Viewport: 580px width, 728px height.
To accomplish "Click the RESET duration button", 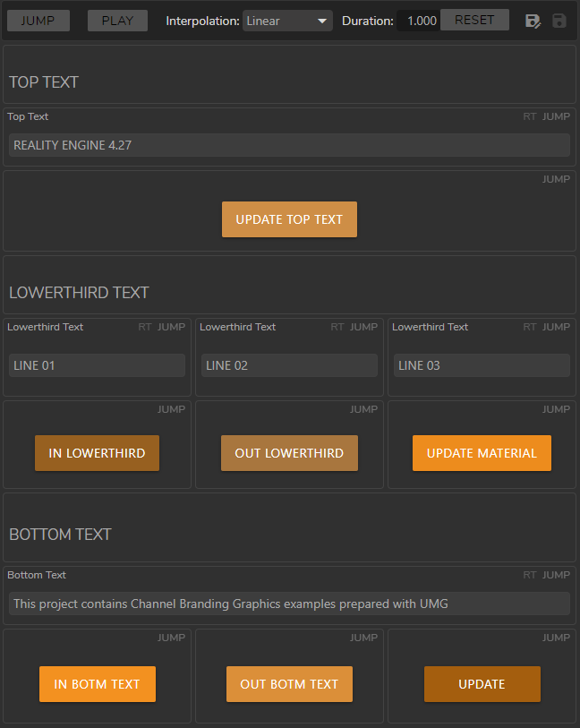I will [474, 20].
